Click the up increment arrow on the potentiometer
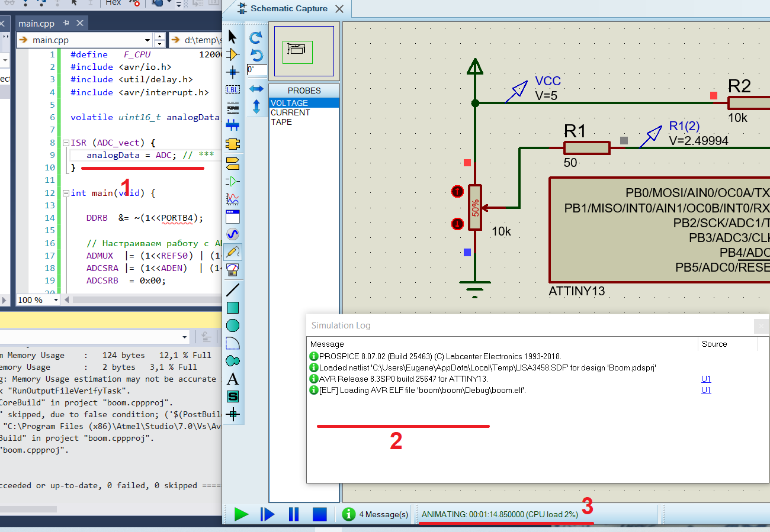Image resolution: width=770 pixels, height=532 pixels. pyautogui.click(x=457, y=191)
